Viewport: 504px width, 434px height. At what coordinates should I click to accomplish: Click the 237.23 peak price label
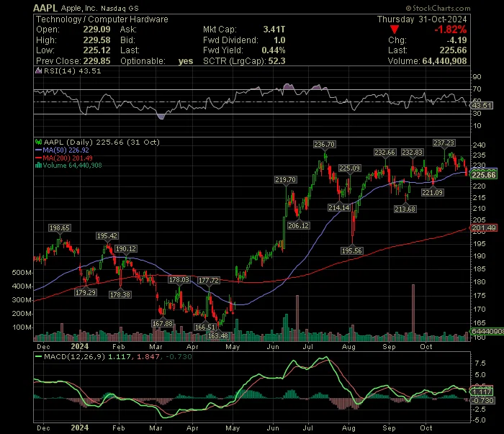tap(444, 143)
